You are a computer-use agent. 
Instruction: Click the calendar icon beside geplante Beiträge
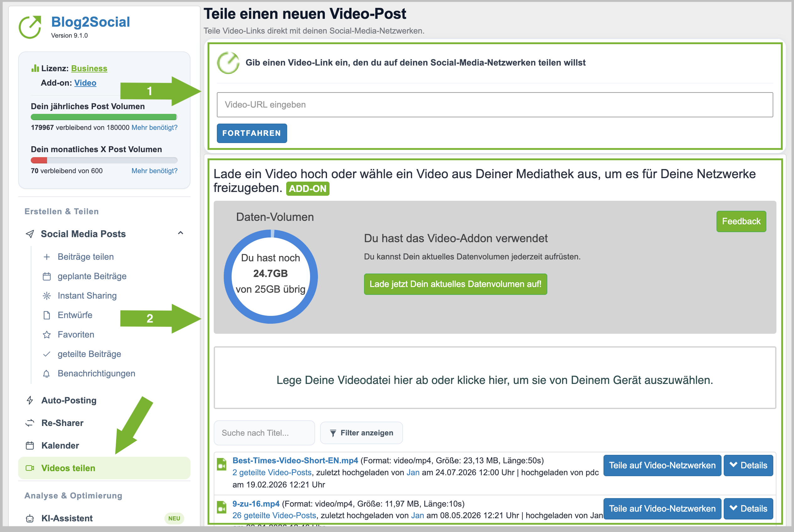click(47, 277)
